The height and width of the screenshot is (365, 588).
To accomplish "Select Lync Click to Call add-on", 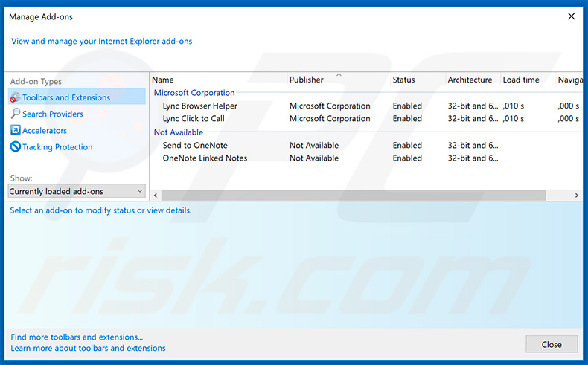I will tap(194, 119).
